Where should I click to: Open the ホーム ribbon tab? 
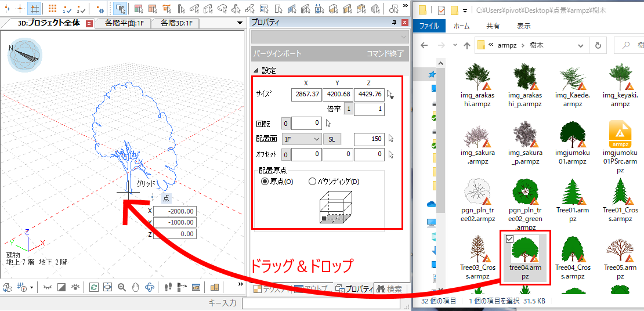pos(462,26)
